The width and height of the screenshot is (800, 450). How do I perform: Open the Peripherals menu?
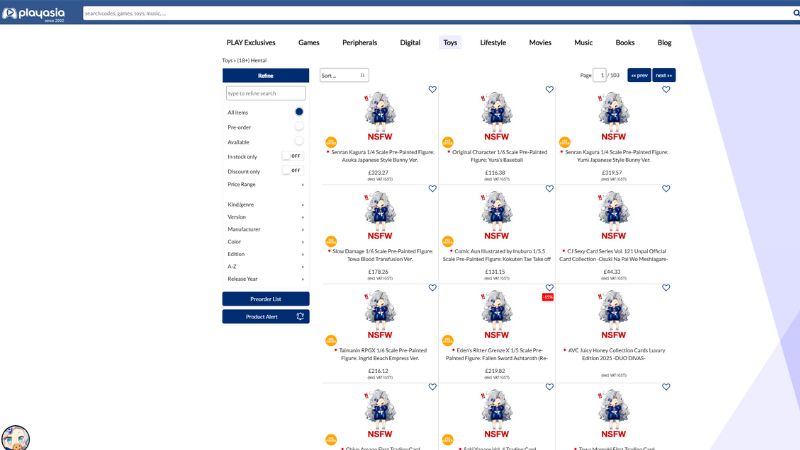[x=360, y=42]
